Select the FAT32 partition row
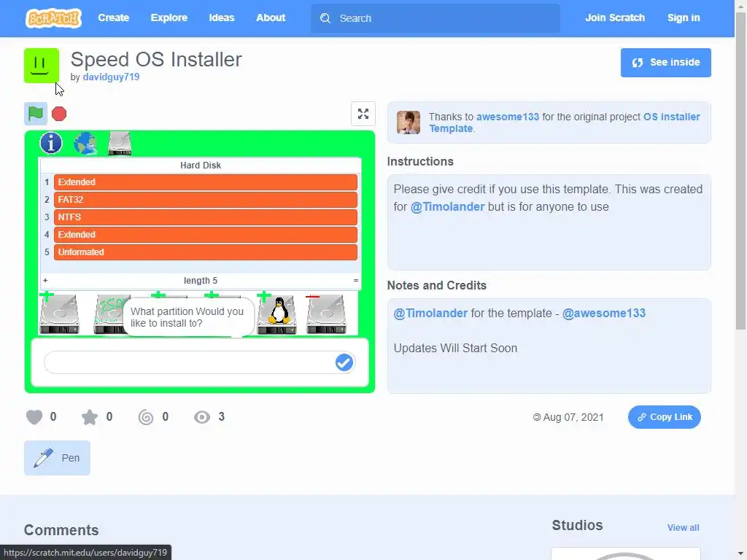This screenshot has width=747, height=560. pos(205,200)
